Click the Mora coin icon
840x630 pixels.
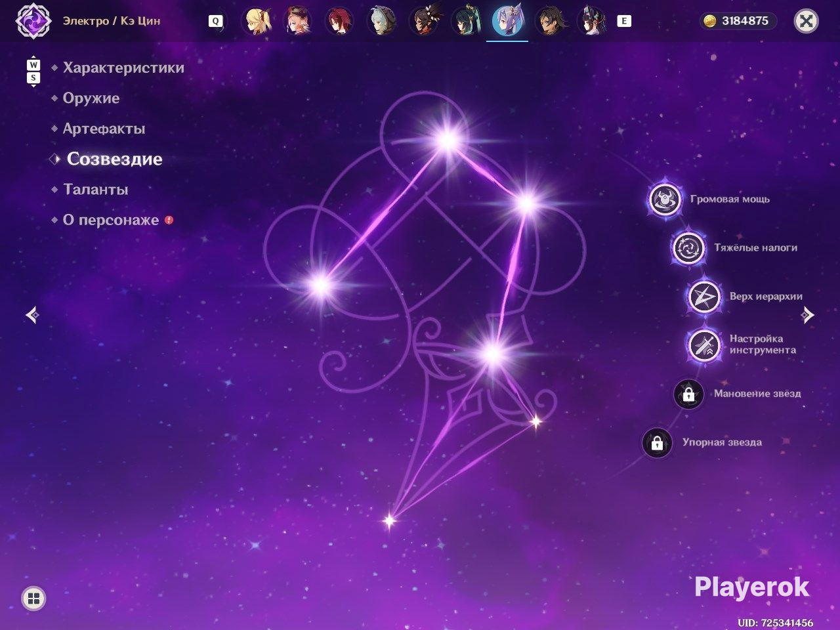(709, 21)
